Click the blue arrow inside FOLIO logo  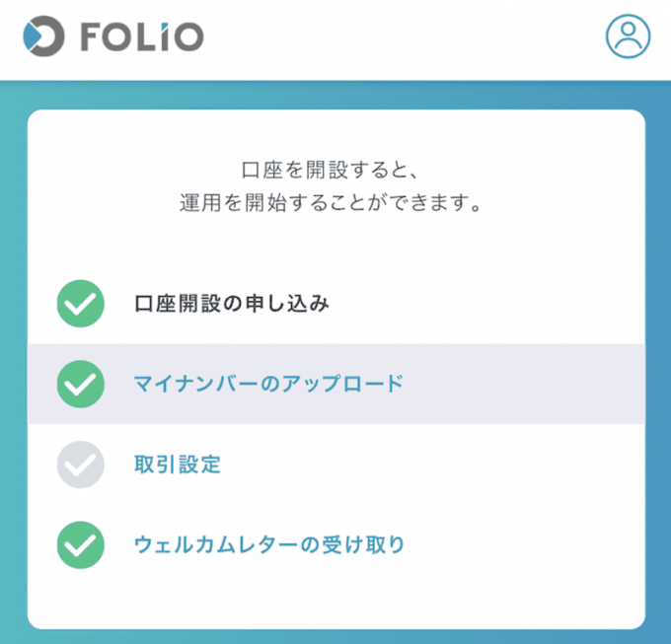click(x=33, y=36)
